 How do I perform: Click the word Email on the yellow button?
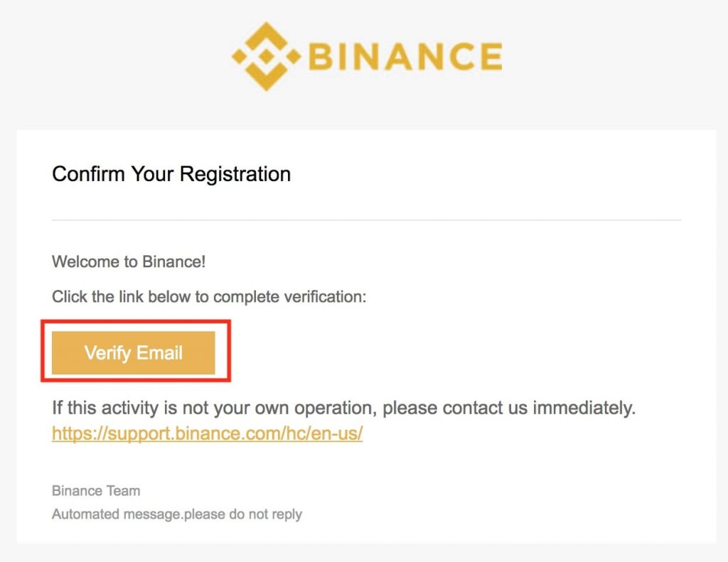point(159,352)
